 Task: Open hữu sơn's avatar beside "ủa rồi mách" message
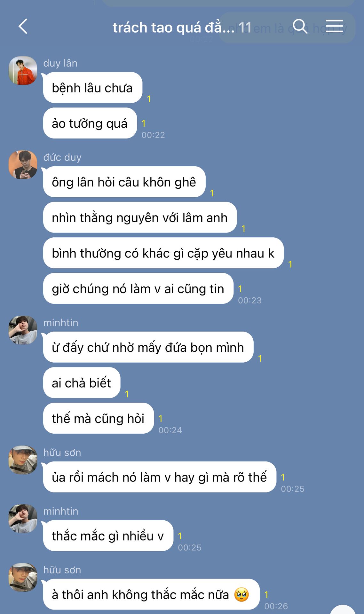coord(23,460)
